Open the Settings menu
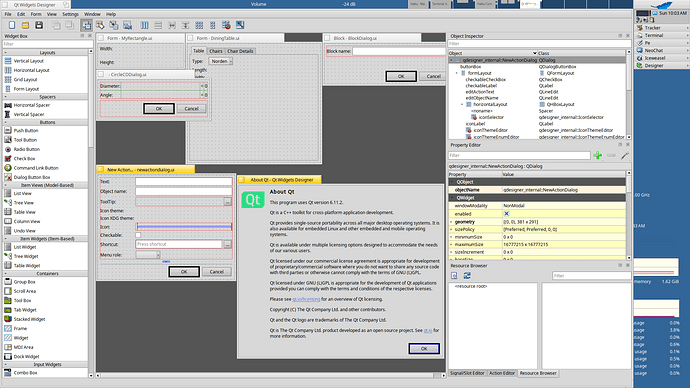The width and height of the screenshot is (690, 388). 70,14
